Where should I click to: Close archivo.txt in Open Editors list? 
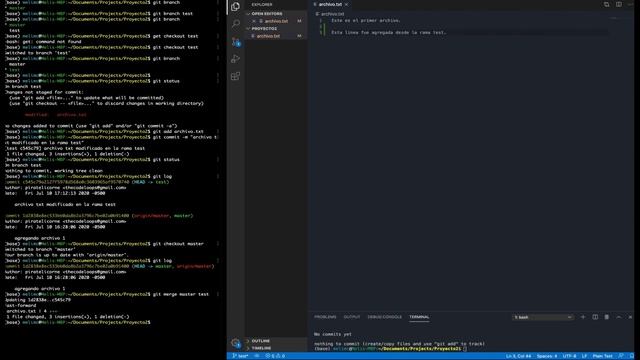coord(254,21)
